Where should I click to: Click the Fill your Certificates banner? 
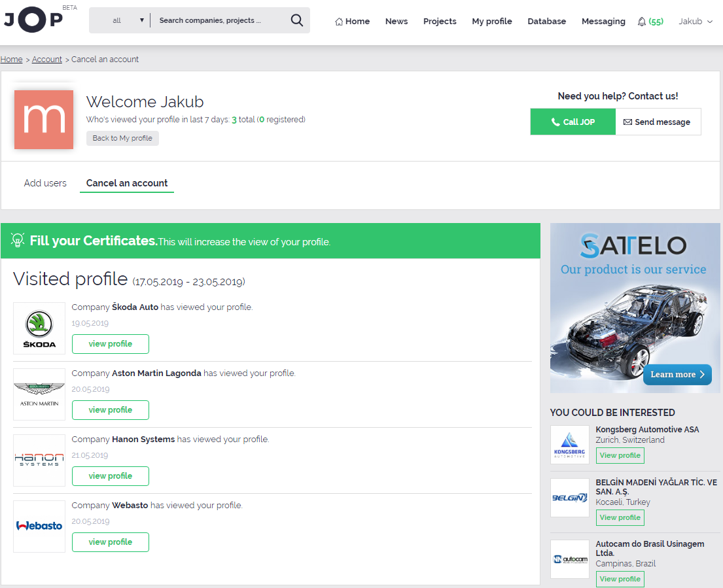(x=270, y=241)
